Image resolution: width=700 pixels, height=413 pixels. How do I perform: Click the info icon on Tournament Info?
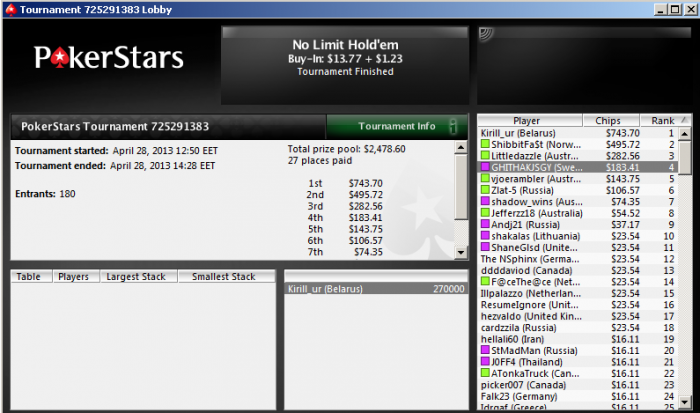(453, 126)
